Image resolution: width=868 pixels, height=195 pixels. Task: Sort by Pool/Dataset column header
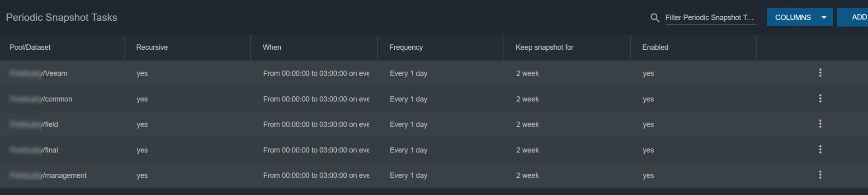[x=30, y=47]
